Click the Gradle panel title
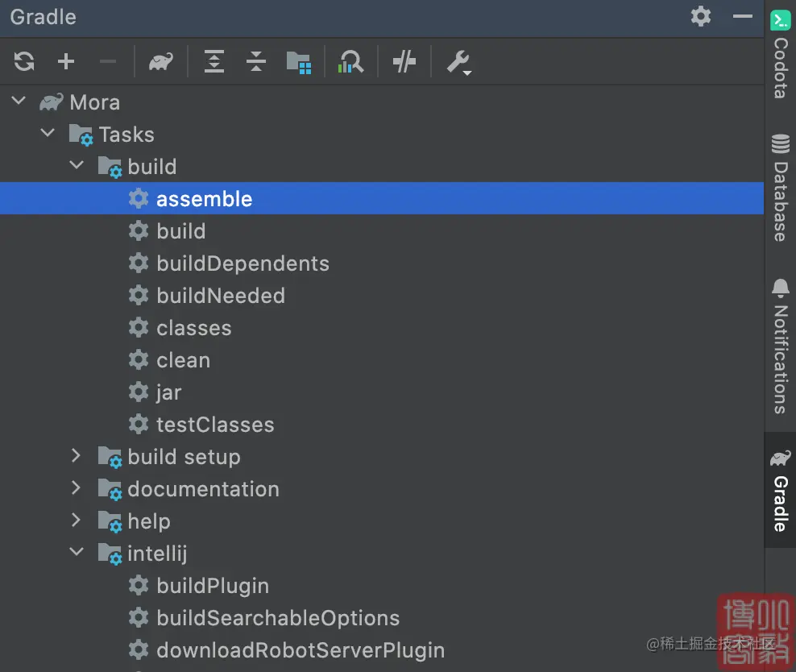Image resolution: width=796 pixels, height=672 pixels. click(44, 17)
